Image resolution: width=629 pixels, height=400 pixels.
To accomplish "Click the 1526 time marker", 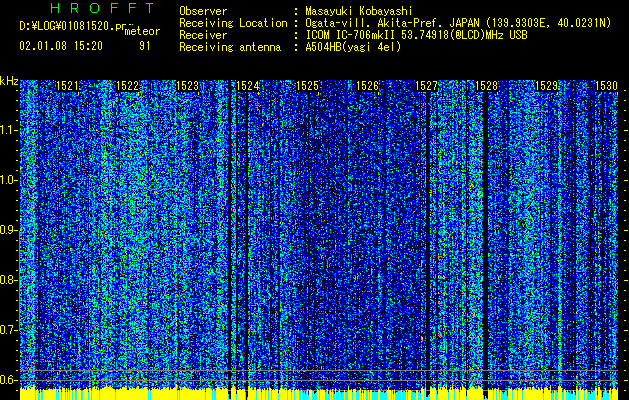I will coord(367,86).
